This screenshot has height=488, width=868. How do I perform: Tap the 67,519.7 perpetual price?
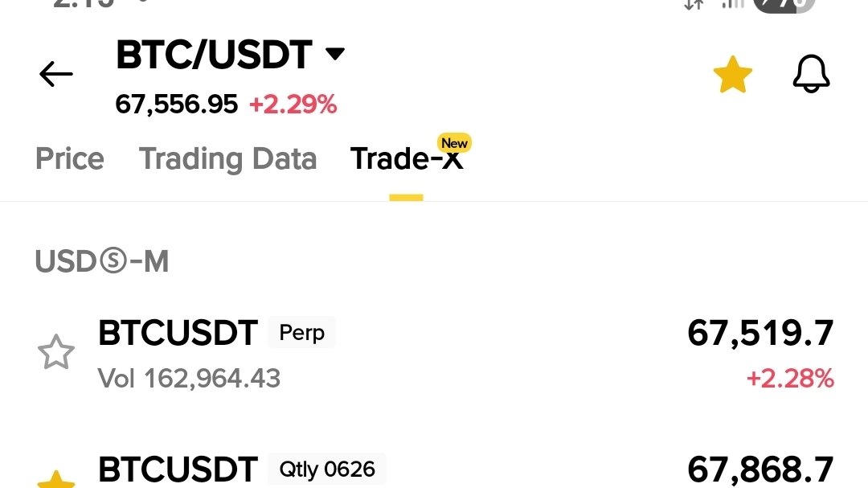(760, 334)
